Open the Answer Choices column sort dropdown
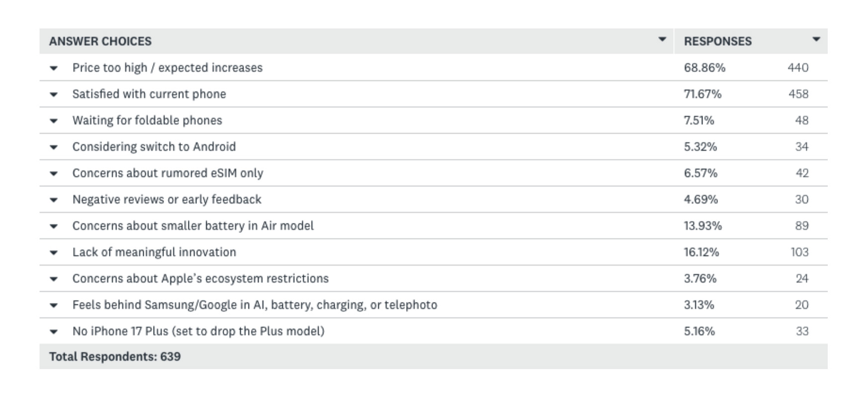The width and height of the screenshot is (868, 396). pos(662,39)
